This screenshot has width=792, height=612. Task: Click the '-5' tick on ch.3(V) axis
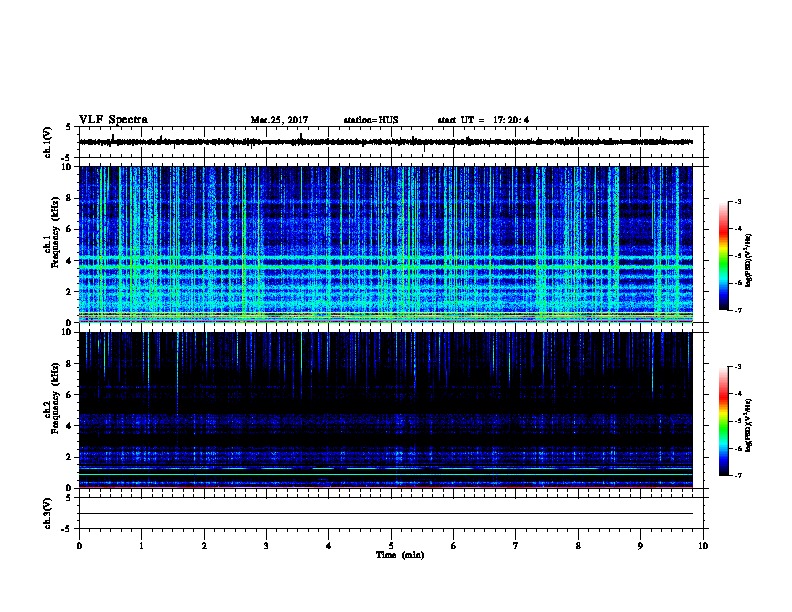tap(66, 529)
